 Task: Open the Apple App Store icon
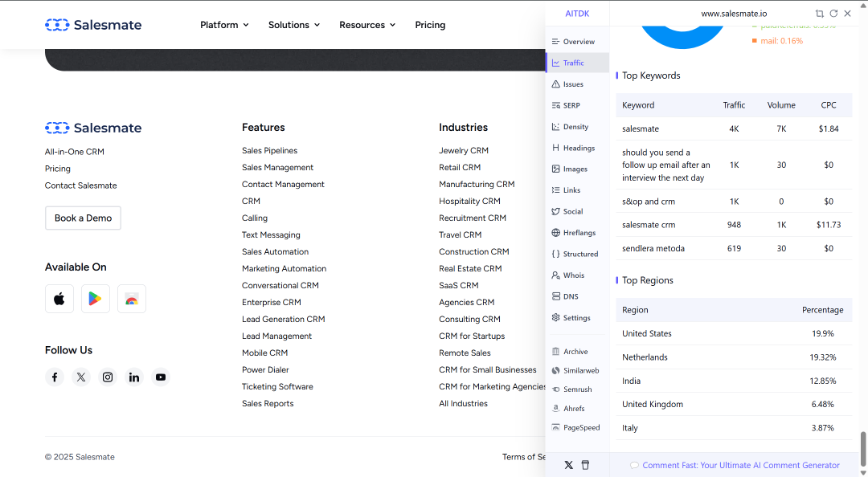(x=59, y=299)
